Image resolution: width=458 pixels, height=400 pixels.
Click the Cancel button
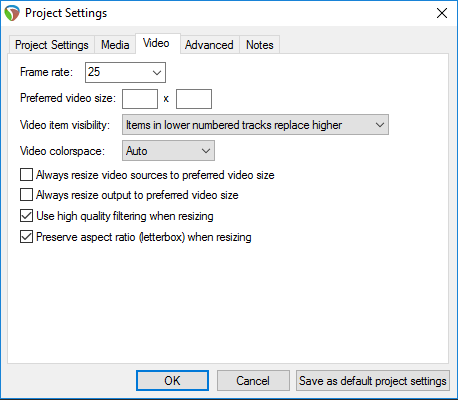pos(253,380)
